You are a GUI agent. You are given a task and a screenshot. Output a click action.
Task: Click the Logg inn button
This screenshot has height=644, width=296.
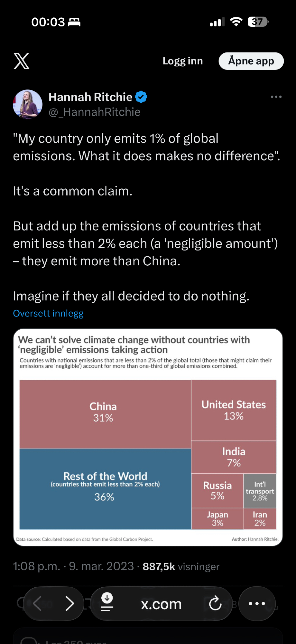click(x=182, y=61)
